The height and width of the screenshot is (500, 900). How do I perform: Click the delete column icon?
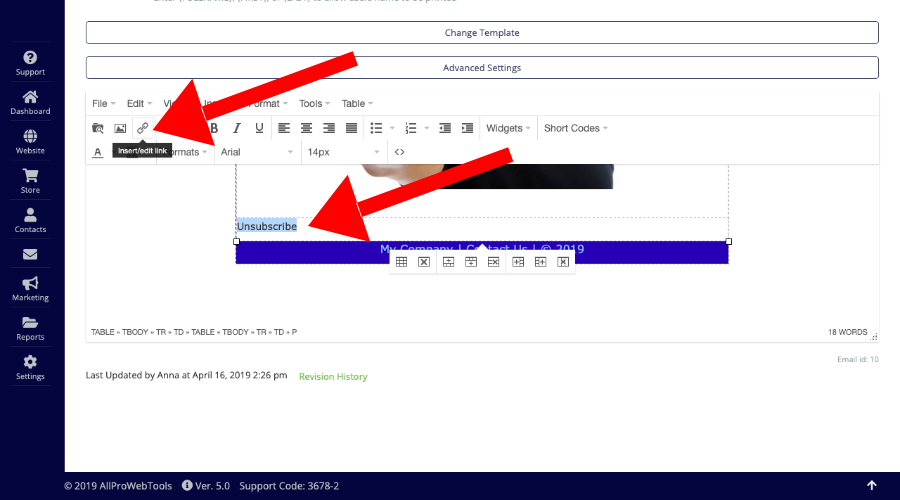[563, 262]
